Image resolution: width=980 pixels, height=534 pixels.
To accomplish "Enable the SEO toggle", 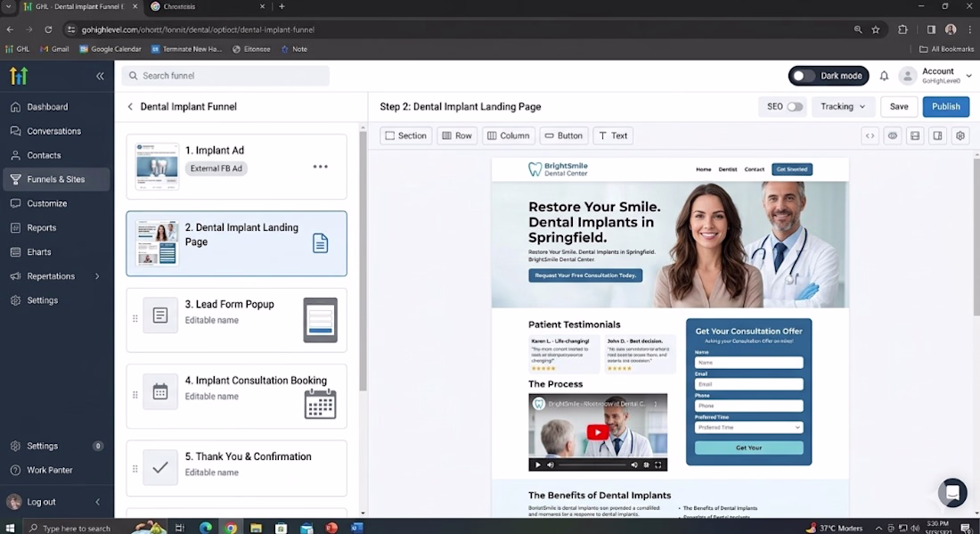I will tap(795, 107).
